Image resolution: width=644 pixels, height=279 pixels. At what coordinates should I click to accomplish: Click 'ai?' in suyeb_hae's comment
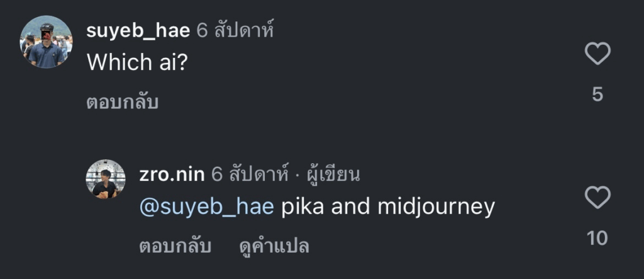click(170, 62)
